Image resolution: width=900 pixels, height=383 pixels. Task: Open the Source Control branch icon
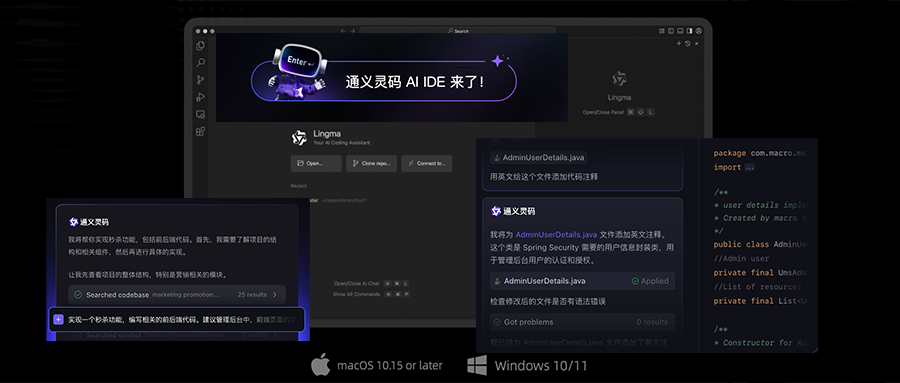tap(200, 80)
